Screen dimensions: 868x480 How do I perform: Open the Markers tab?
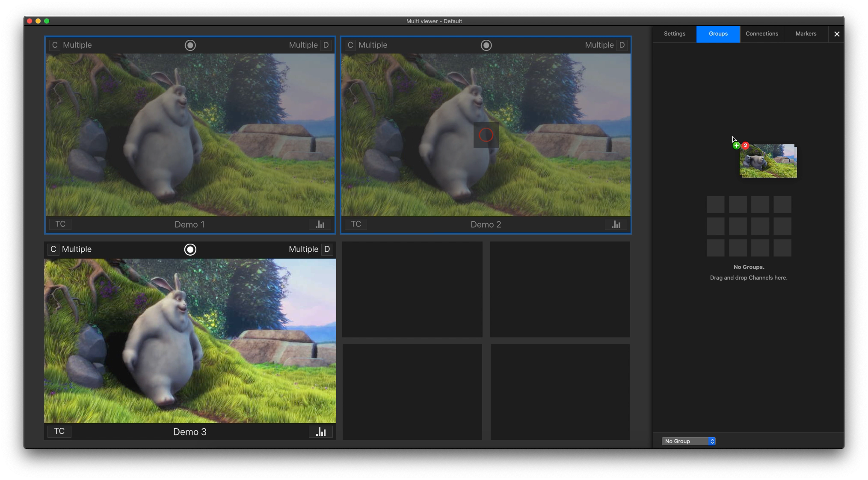point(806,34)
